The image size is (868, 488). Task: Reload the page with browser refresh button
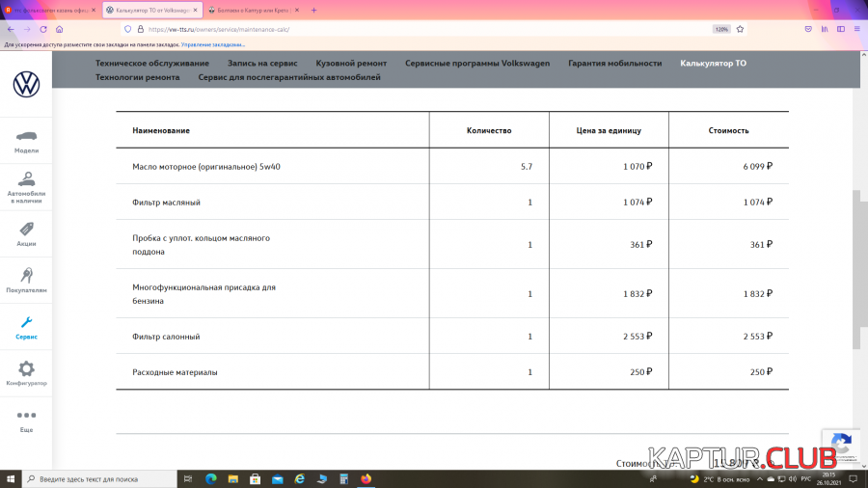point(43,29)
